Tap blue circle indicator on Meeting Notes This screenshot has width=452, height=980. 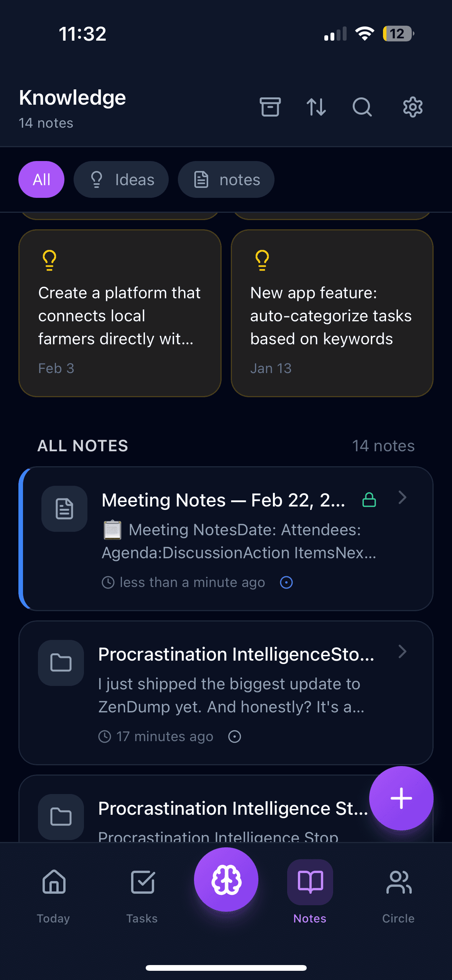tap(286, 582)
